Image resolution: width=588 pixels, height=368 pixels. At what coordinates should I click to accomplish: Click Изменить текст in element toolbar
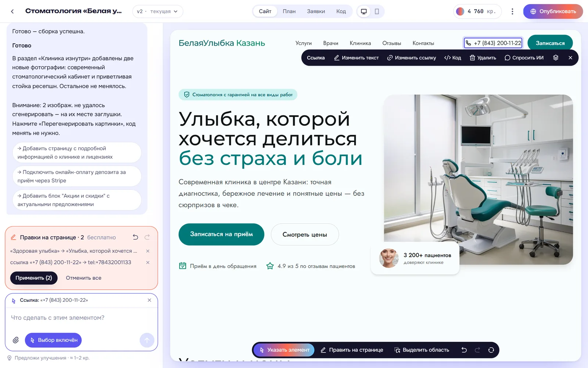click(356, 58)
